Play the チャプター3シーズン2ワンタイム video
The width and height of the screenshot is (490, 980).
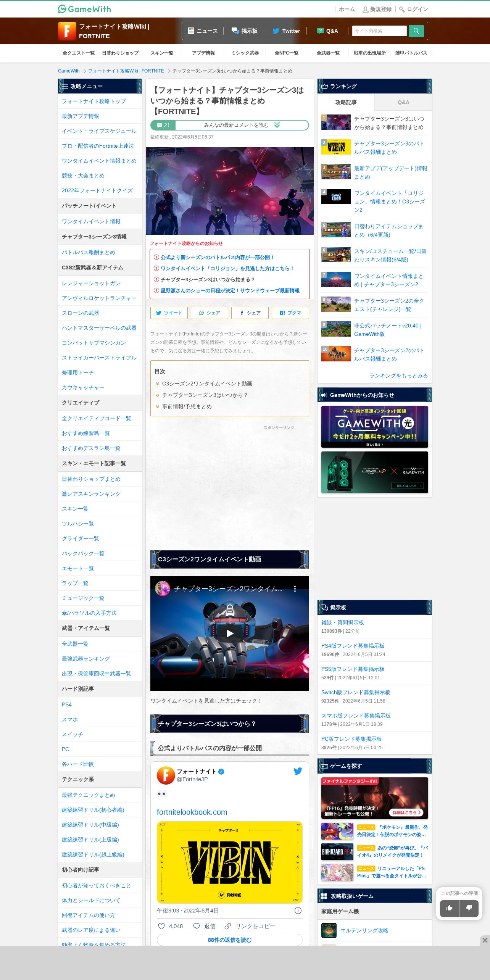(x=230, y=633)
